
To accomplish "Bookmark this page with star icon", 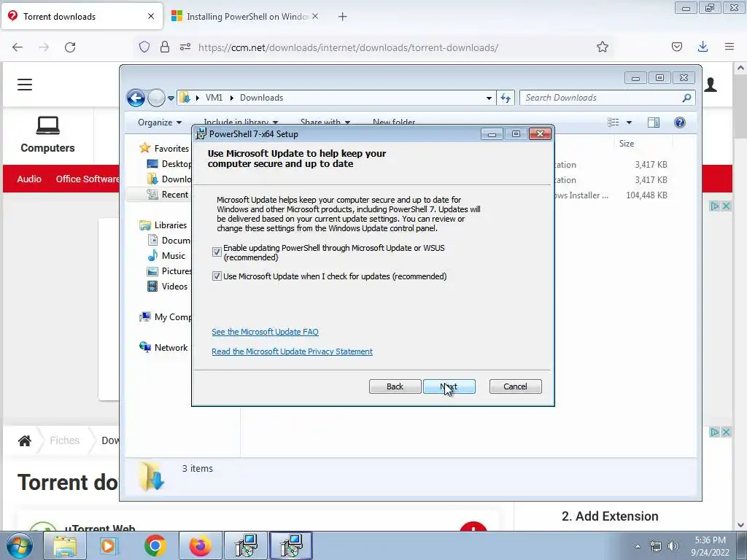I will point(603,47).
